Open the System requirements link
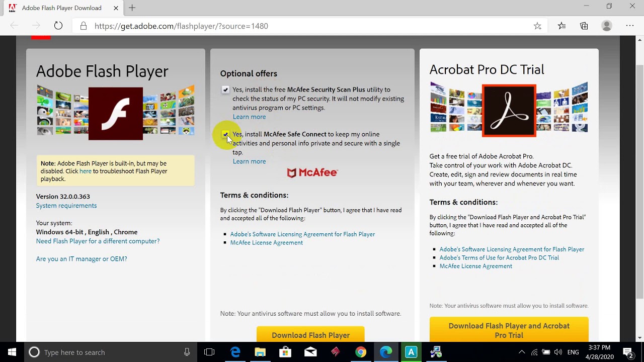The width and height of the screenshot is (644, 362). coord(66,205)
